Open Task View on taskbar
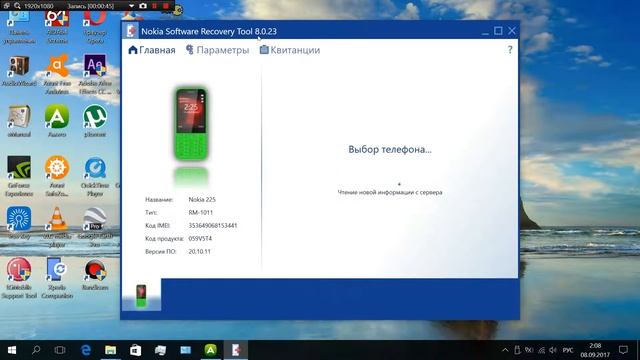The image size is (640, 360). [x=60, y=350]
